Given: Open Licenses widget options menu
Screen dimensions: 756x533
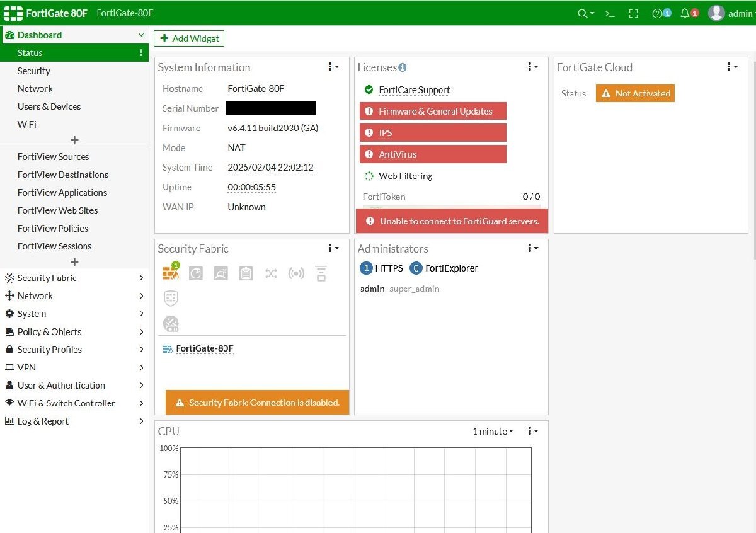Looking at the screenshot, I should 533,67.
